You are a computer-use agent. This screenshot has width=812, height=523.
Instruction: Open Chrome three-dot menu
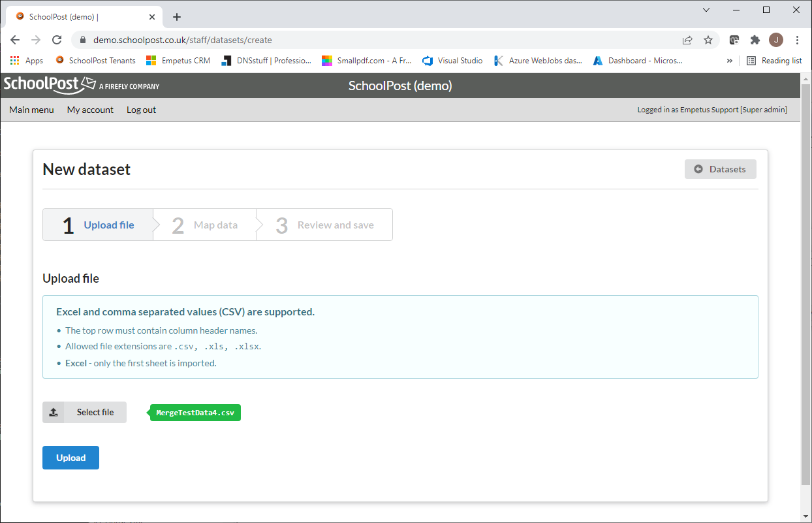[x=797, y=40]
